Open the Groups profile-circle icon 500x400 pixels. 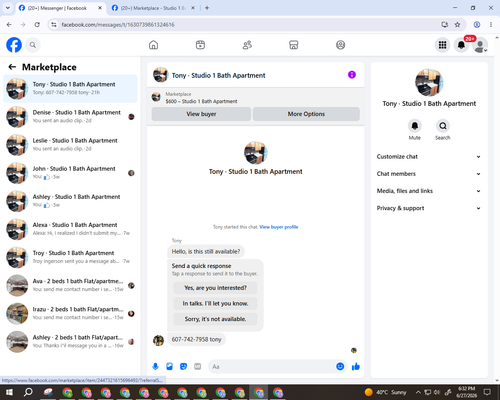tap(340, 45)
